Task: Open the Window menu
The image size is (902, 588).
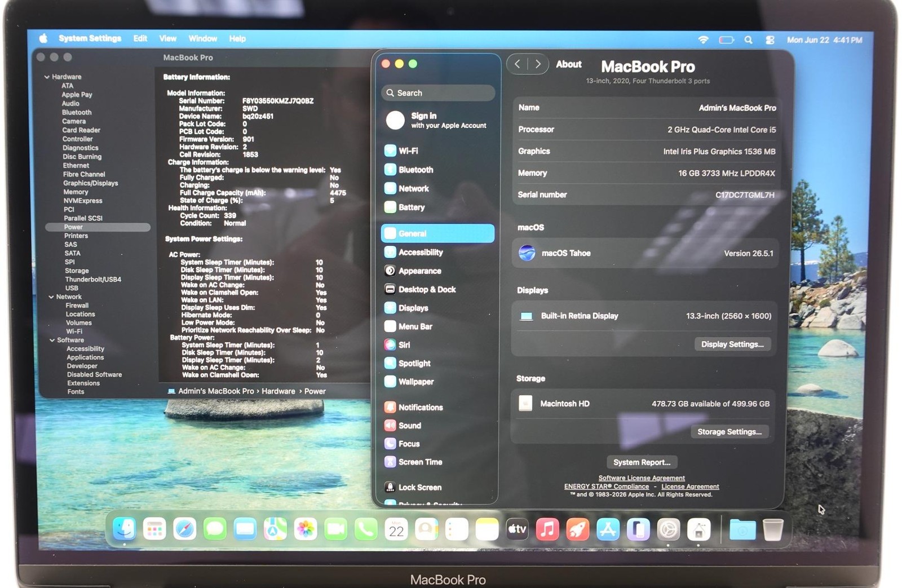Action: click(203, 38)
